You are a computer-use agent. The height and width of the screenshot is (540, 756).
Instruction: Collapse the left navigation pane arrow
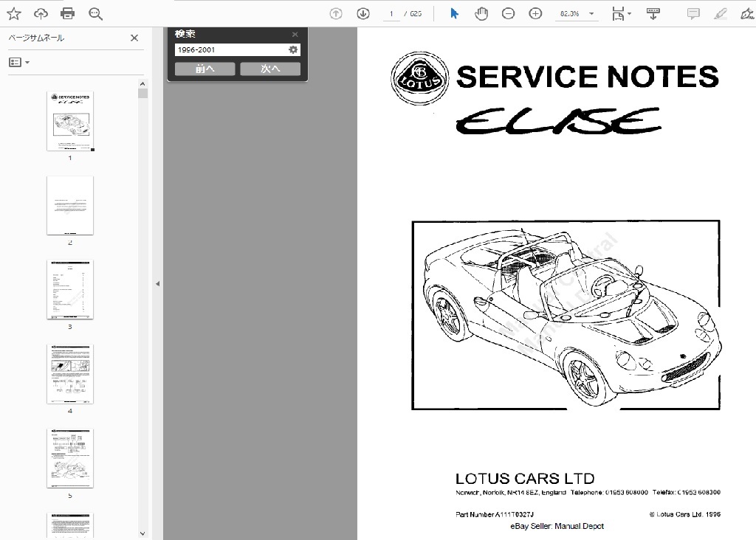click(x=158, y=284)
